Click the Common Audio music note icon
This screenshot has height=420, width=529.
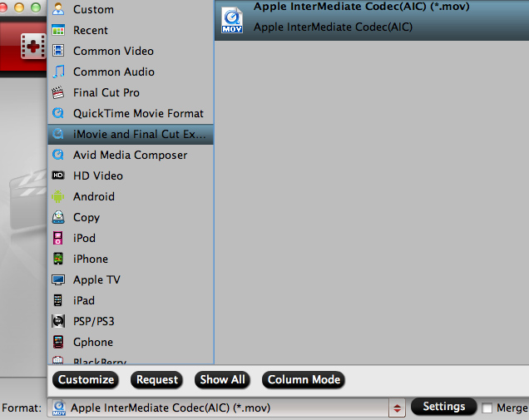tap(58, 72)
